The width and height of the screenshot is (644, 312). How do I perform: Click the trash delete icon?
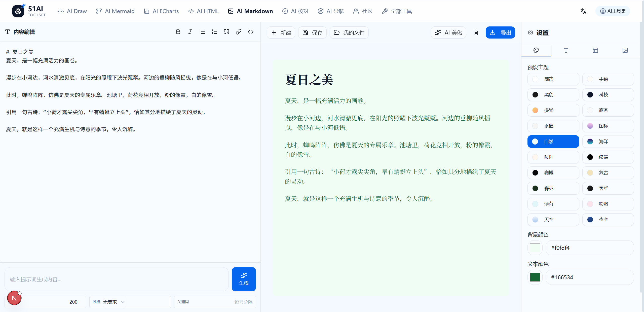coord(476,32)
